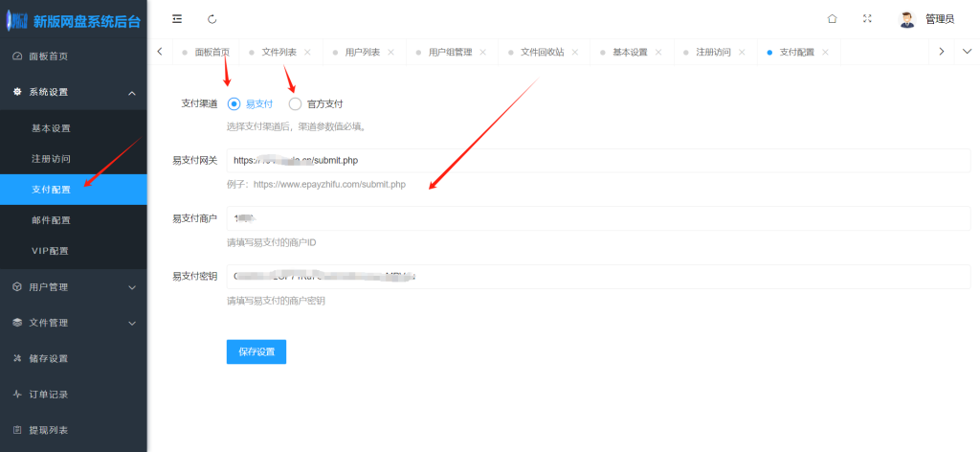Viewport: 980px width, 452px height.
Task: Toggle the sidebar collapse icon
Action: click(x=177, y=19)
